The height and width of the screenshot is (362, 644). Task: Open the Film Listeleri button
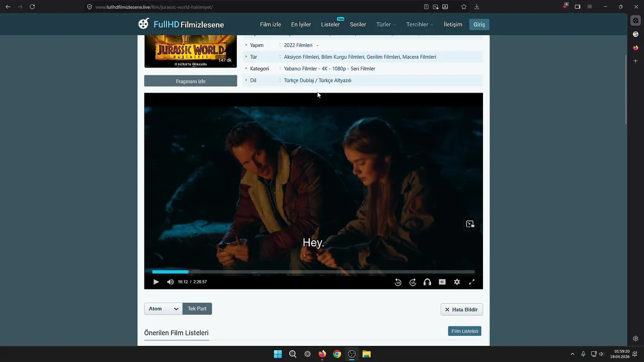[x=464, y=331]
